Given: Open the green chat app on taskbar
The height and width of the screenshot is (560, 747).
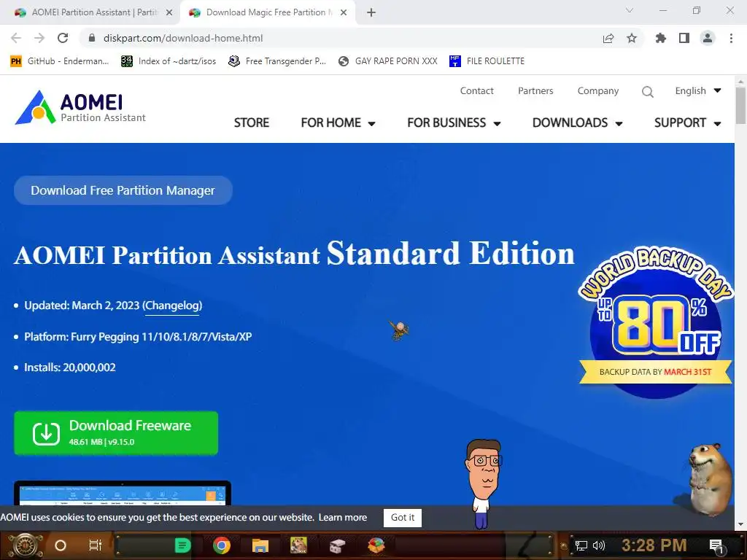Looking at the screenshot, I should point(182,545).
